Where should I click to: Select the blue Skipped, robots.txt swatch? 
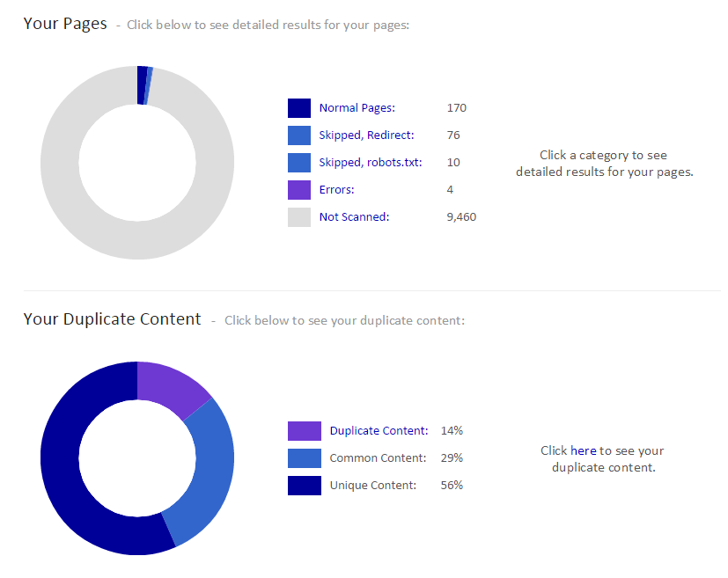299,163
